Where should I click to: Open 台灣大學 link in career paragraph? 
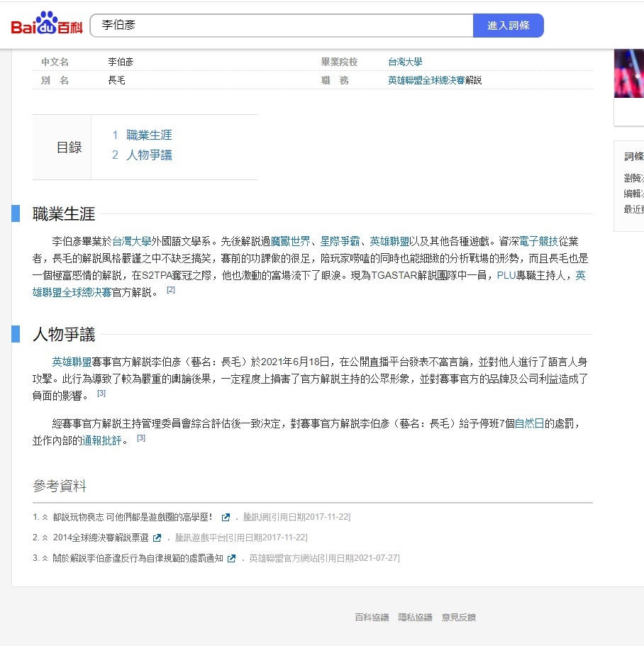[x=132, y=241]
